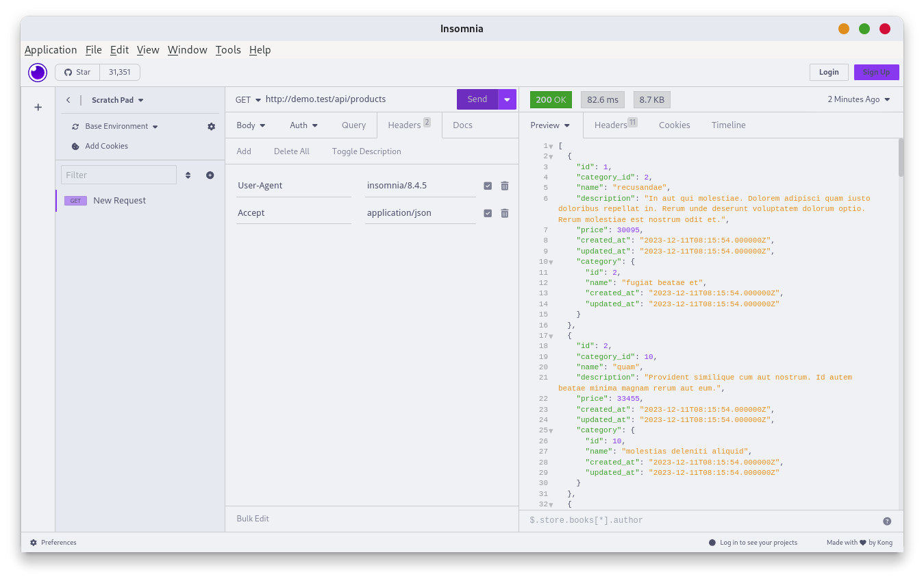Disable the User-Agent header checkbox
This screenshot has width=924, height=579.
(488, 186)
